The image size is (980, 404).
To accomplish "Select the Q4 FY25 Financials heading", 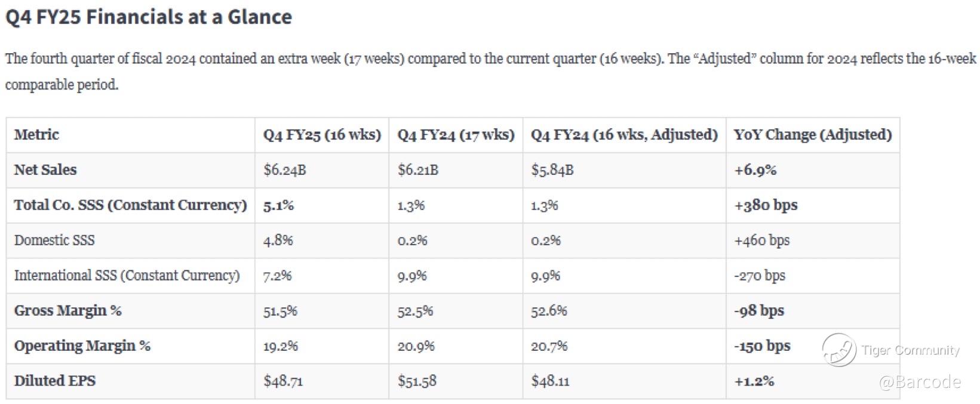I will pos(149,17).
